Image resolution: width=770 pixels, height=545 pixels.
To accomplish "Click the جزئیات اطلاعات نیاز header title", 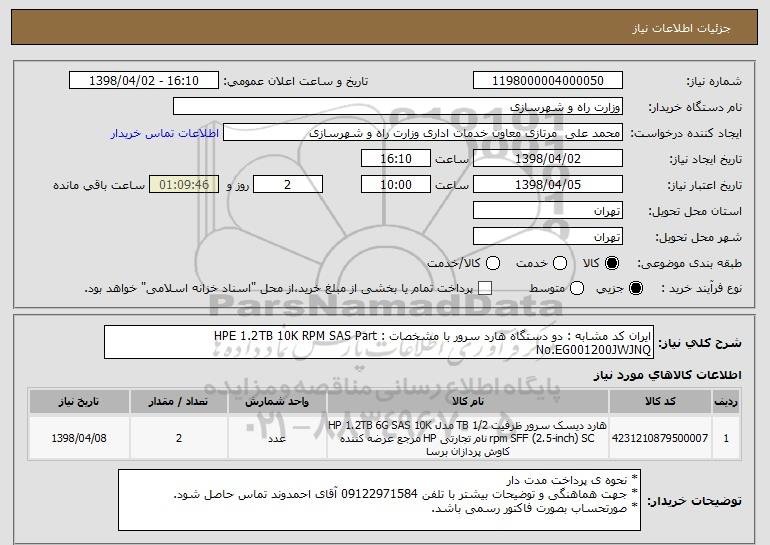I will coord(681,28).
